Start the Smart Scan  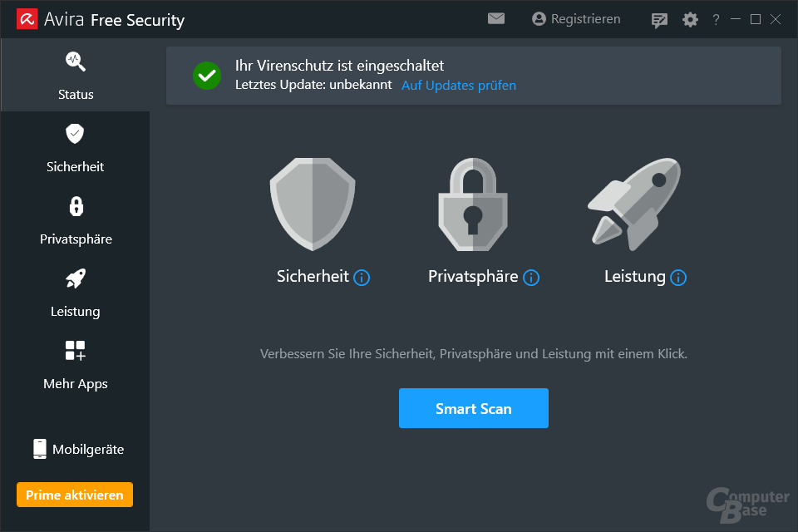click(474, 408)
